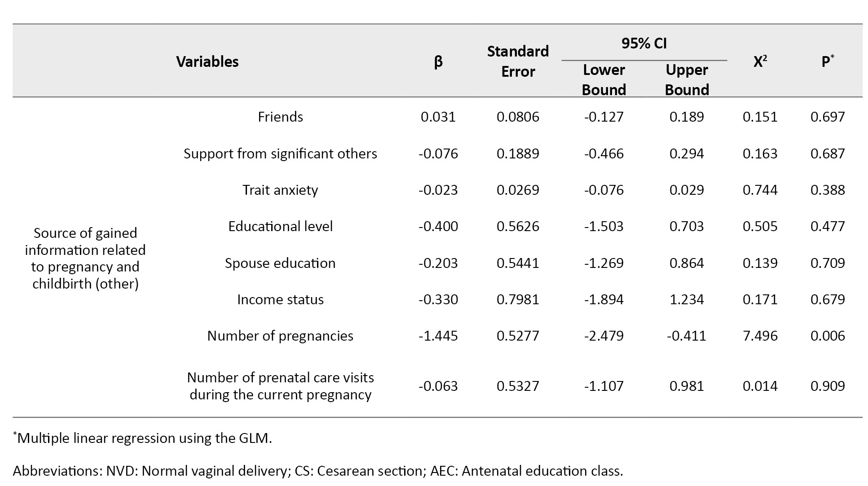Viewport: 868px width, 486px height.
Task: Click the 95% CI header
Action: click(644, 43)
